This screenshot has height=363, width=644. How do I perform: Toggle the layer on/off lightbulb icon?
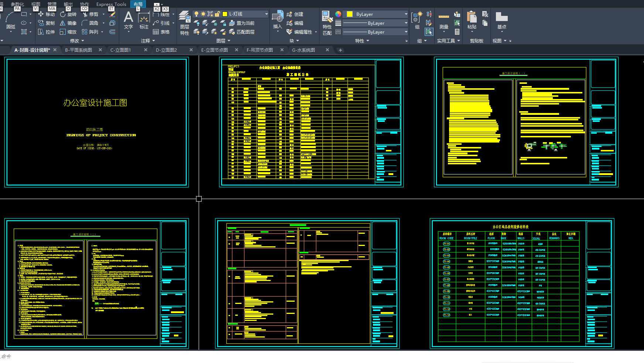point(196,14)
